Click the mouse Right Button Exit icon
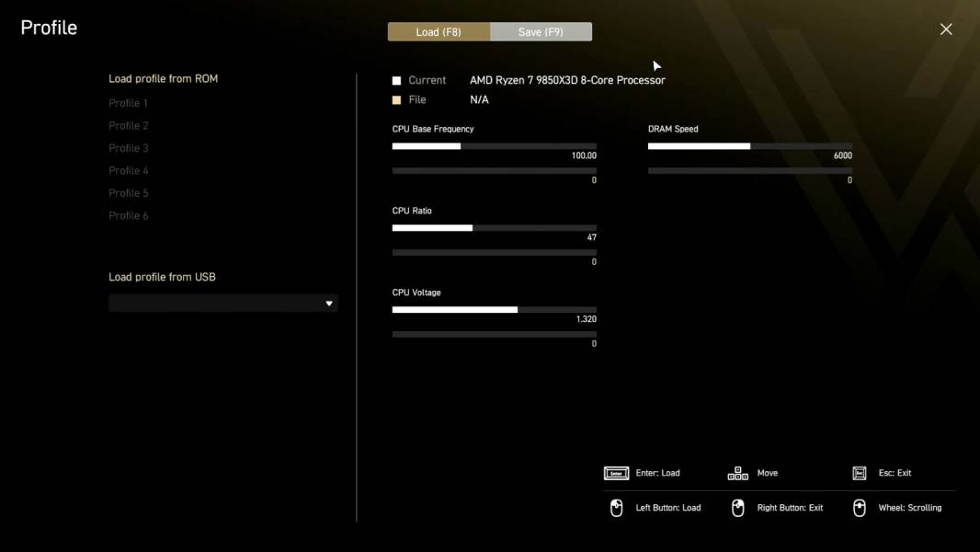The image size is (980, 552). (x=737, y=508)
